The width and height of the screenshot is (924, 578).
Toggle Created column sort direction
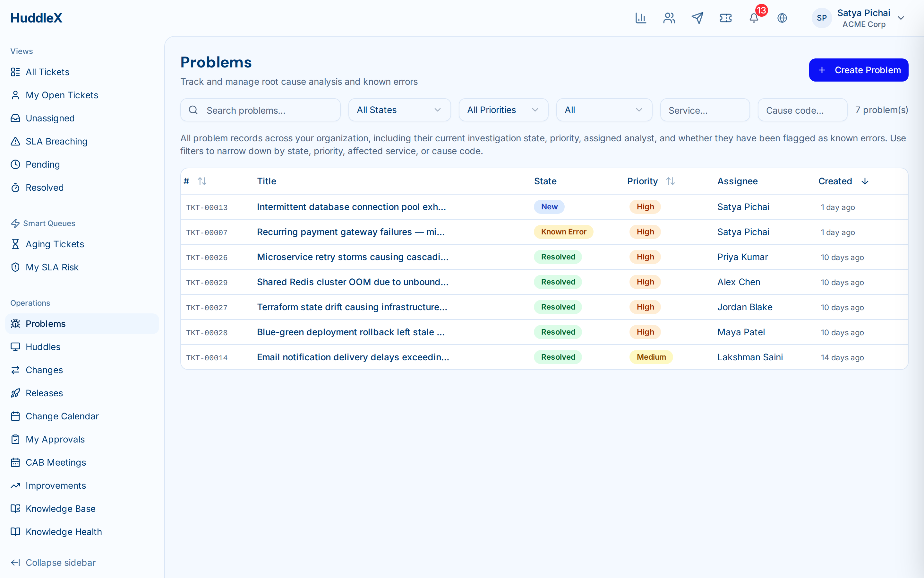865,181
